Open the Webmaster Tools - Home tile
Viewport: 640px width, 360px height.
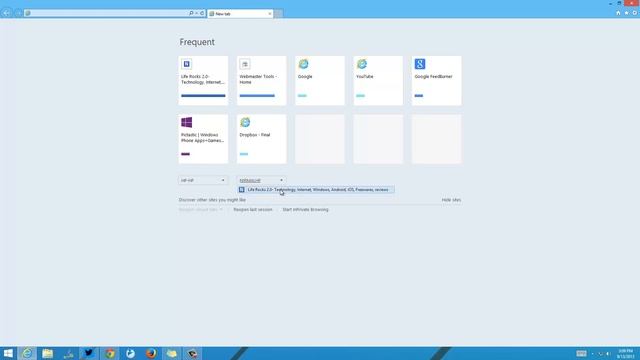(x=262, y=80)
